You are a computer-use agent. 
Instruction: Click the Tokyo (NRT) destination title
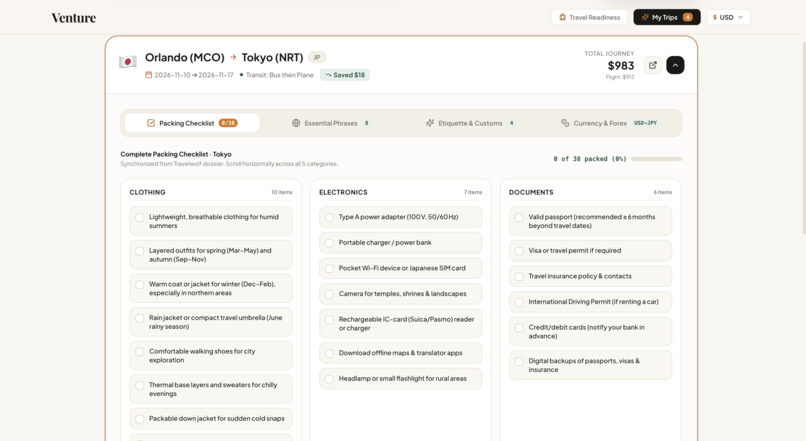point(272,57)
